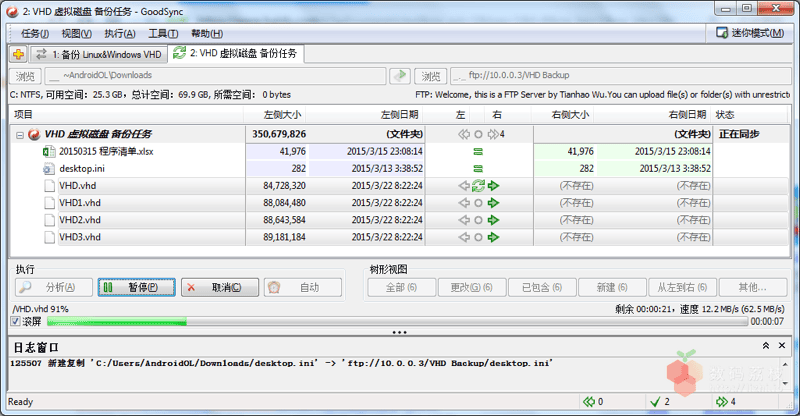The width and height of the screenshot is (800, 416).
Task: Collapse the log window with double chevron
Action: [x=766, y=346]
